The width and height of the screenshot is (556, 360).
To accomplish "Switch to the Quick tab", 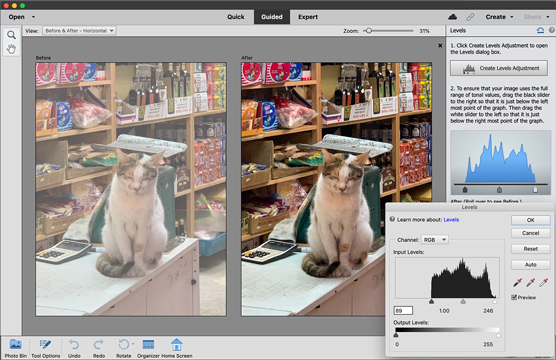I will click(x=236, y=17).
